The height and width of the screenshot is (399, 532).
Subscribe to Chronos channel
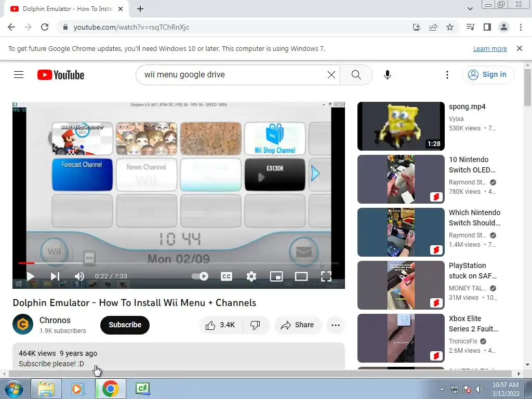tap(125, 325)
